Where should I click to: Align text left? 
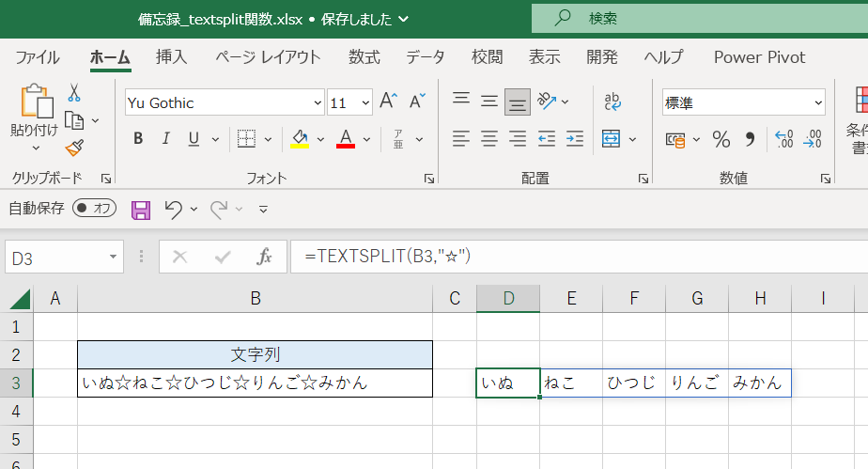461,138
